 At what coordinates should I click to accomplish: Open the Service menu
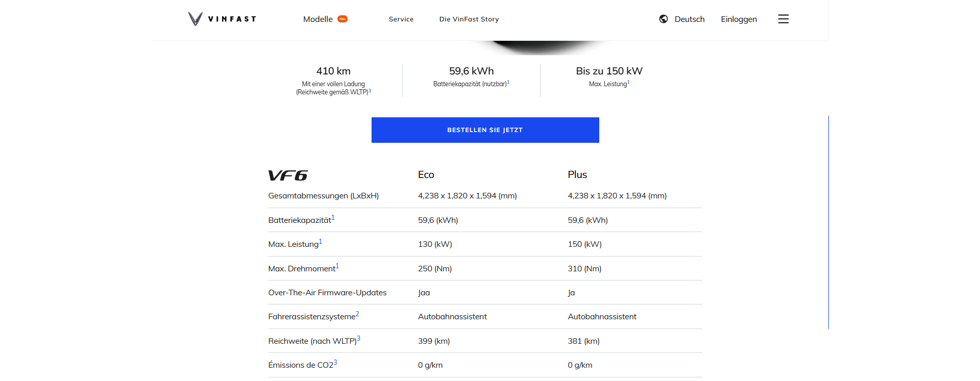pyautogui.click(x=401, y=19)
